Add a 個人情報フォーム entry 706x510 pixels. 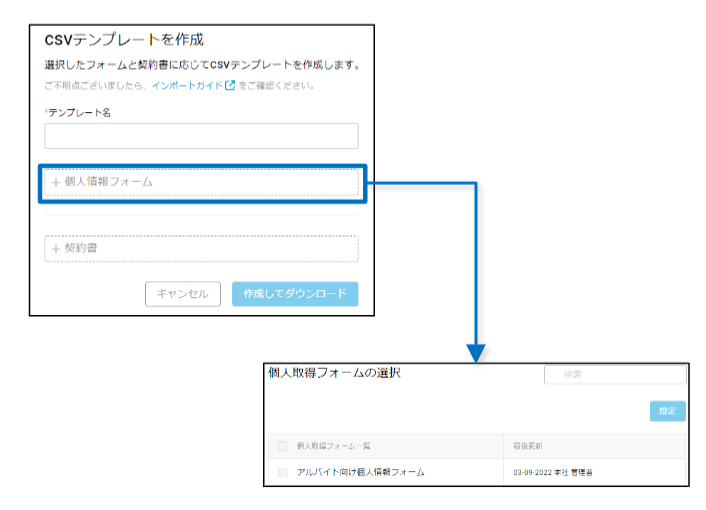click(201, 182)
